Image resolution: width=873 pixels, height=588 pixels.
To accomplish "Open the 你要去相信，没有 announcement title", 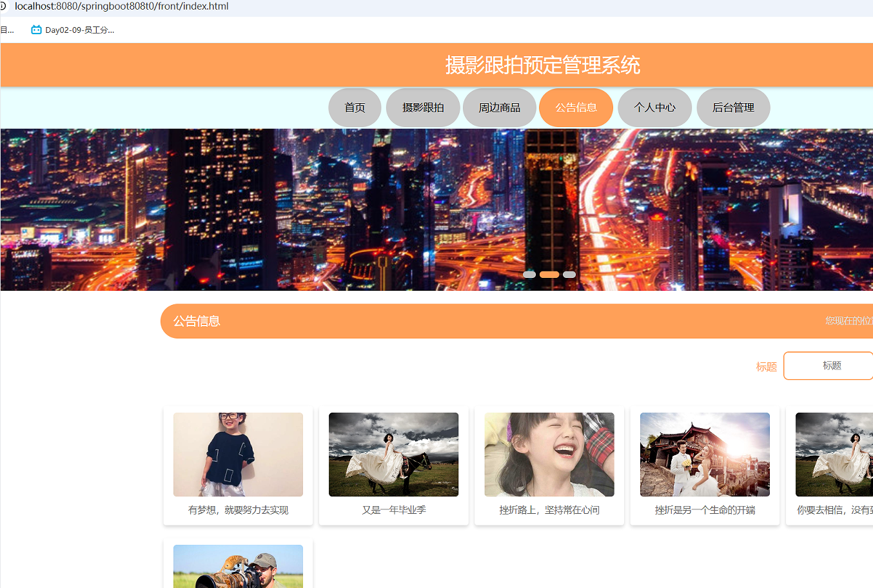I will point(835,510).
